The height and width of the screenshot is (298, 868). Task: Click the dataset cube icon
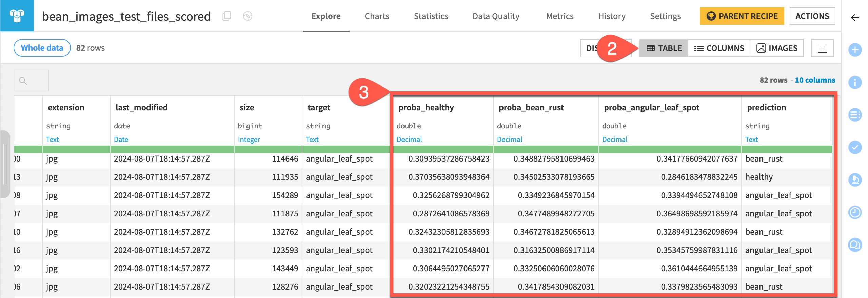17,16
